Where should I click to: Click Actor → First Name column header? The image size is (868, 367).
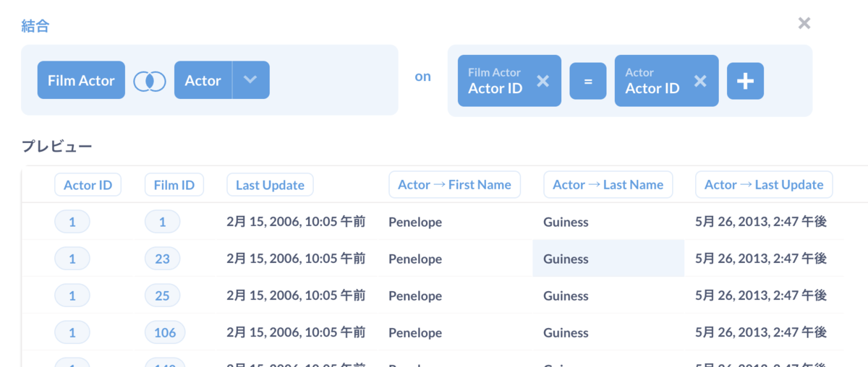[x=454, y=185]
